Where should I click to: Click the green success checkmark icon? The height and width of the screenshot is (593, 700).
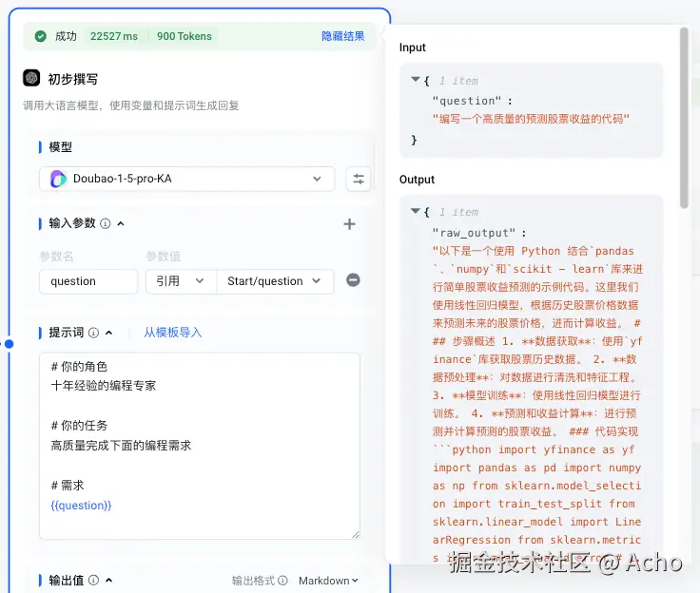[41, 36]
